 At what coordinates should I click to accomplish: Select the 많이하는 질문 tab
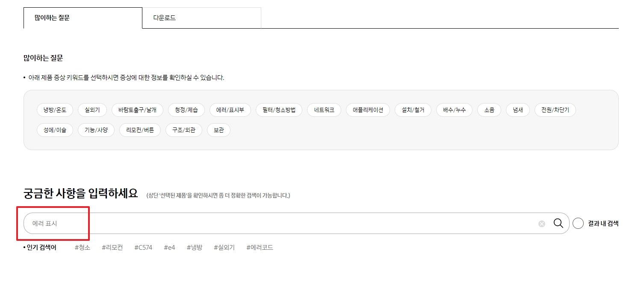pyautogui.click(x=82, y=18)
